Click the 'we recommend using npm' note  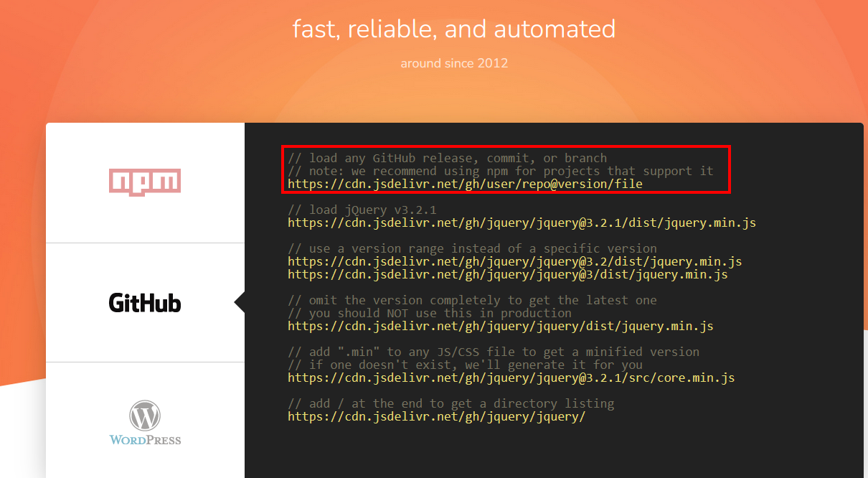pyautogui.click(x=500, y=171)
